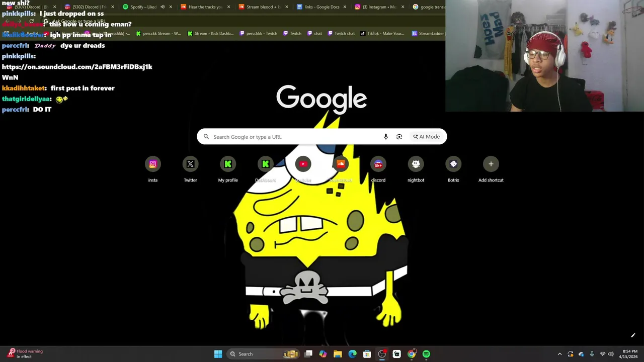This screenshot has height=362, width=644.
Task: Close the links - Google Docs tab
Action: click(x=345, y=7)
